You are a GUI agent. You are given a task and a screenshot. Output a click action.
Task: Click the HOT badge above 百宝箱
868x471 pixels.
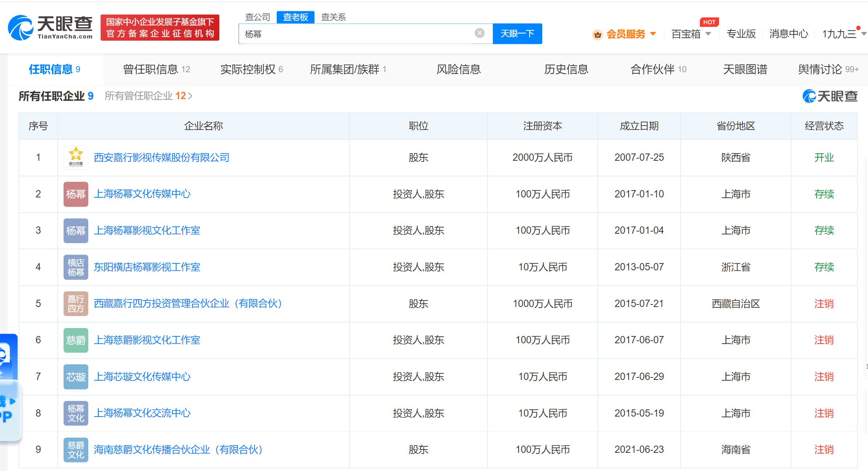709,22
